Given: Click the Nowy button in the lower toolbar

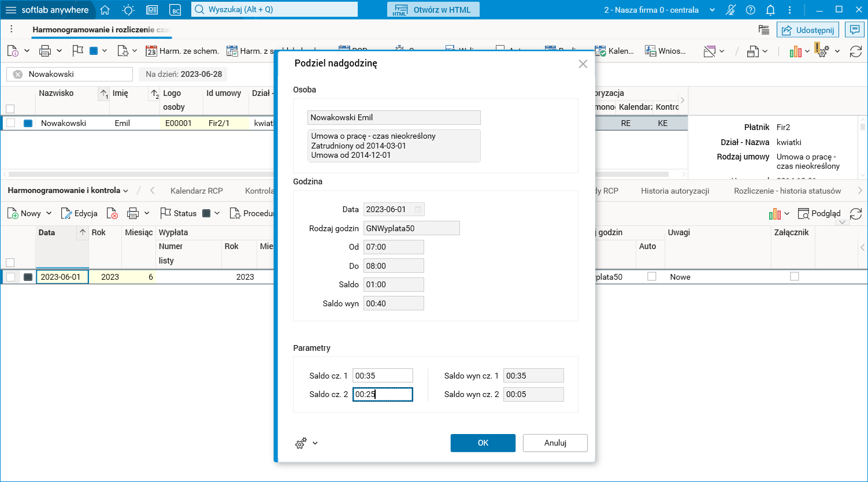Looking at the screenshot, I should (24, 213).
